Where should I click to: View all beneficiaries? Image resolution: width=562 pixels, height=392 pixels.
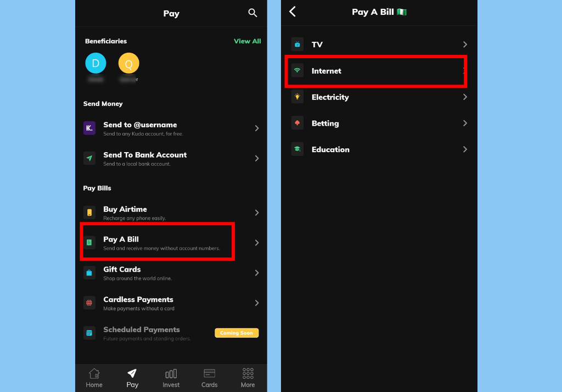pos(248,41)
